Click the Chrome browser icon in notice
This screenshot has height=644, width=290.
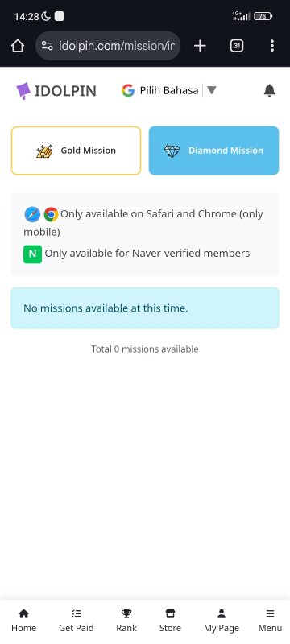click(x=51, y=214)
